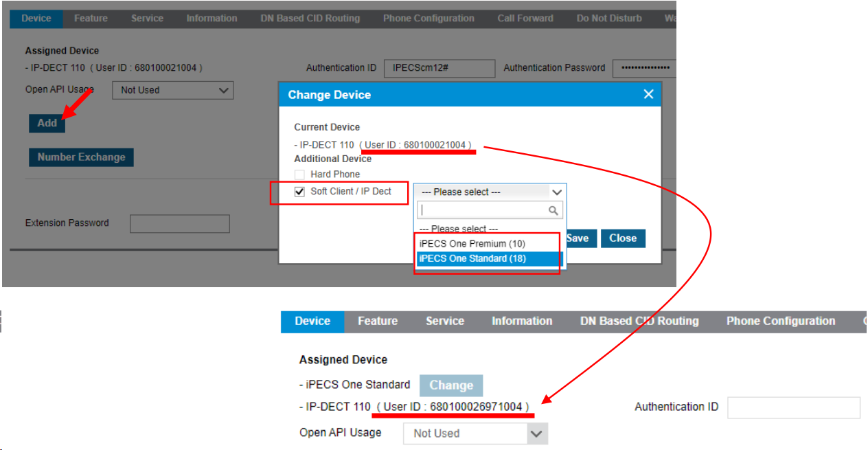Open Number Exchange
The width and height of the screenshot is (868, 450).
(x=81, y=157)
